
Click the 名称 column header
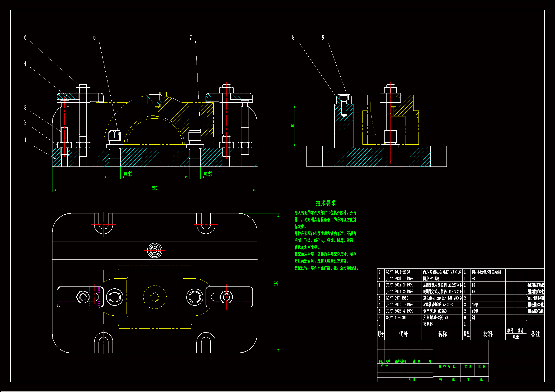coord(442,334)
